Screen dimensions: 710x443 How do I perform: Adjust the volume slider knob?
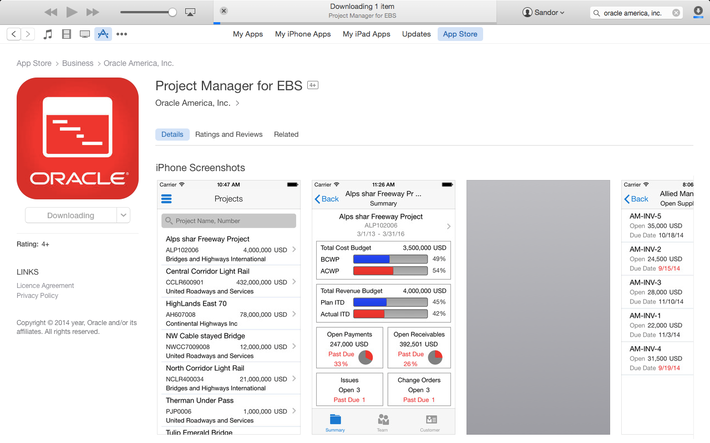[x=172, y=12]
